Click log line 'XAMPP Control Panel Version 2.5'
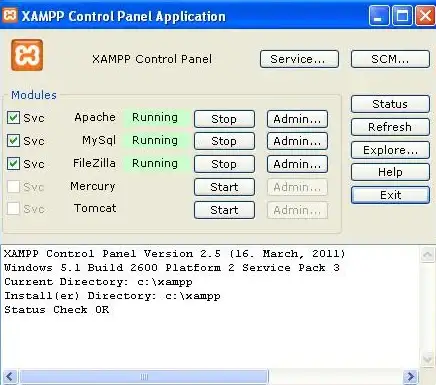This screenshot has height=385, width=436. [x=175, y=254]
